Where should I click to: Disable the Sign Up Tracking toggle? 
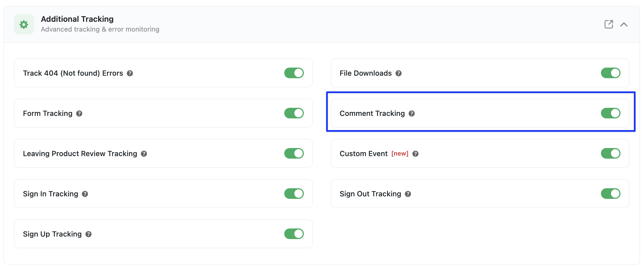[x=294, y=234]
